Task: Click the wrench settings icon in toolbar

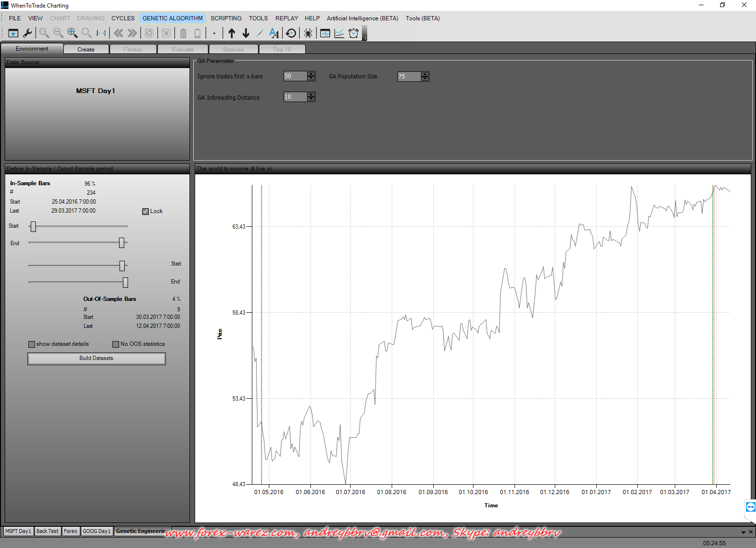Action: point(27,33)
